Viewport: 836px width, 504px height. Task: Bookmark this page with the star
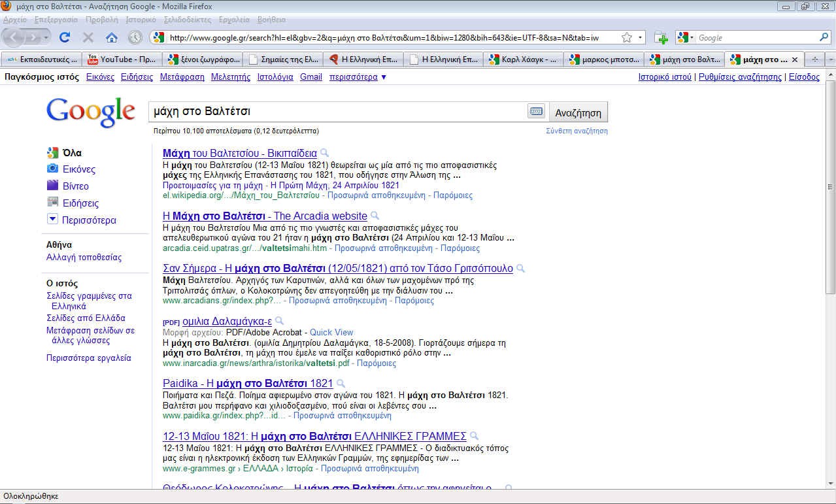pos(627,37)
